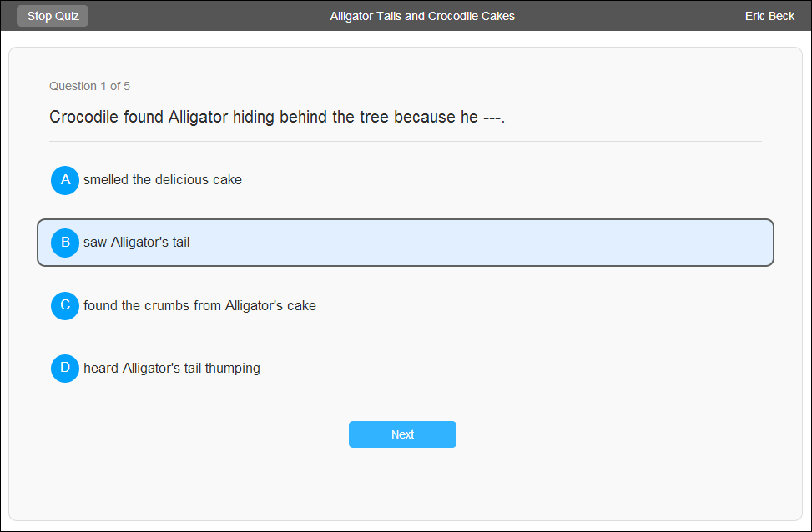Choose the blue B circle icon
The image size is (812, 532).
click(x=65, y=243)
